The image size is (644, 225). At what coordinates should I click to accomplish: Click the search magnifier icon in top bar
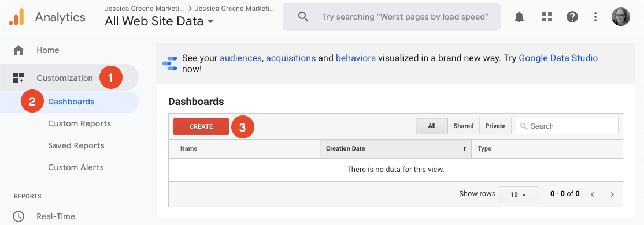(x=303, y=17)
